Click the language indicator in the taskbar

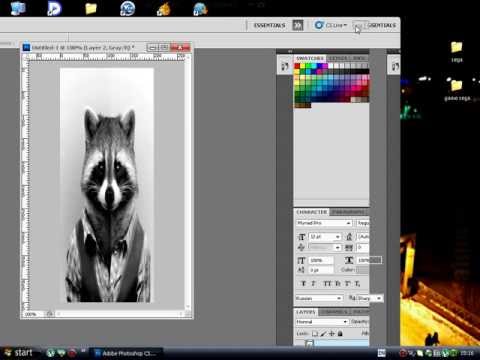pos(382,353)
